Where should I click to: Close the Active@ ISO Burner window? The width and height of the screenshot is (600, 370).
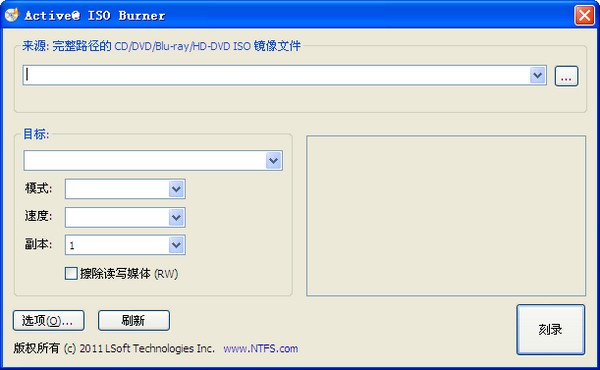point(584,16)
